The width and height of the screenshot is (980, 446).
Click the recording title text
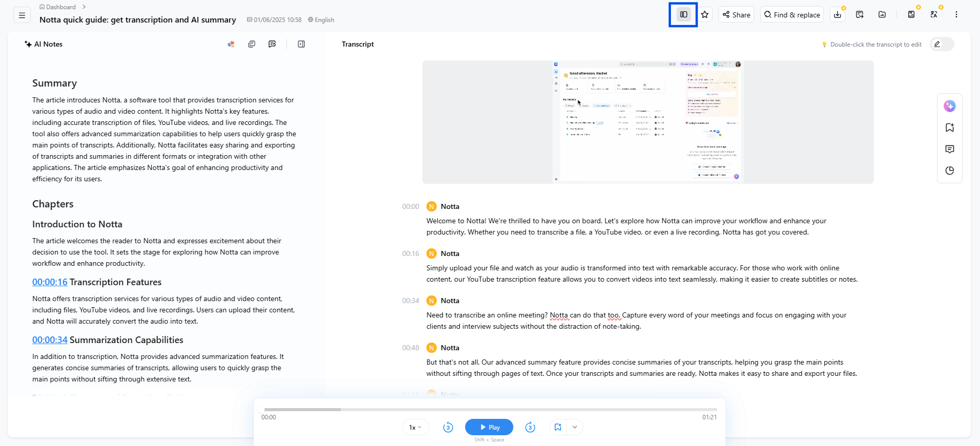138,20
